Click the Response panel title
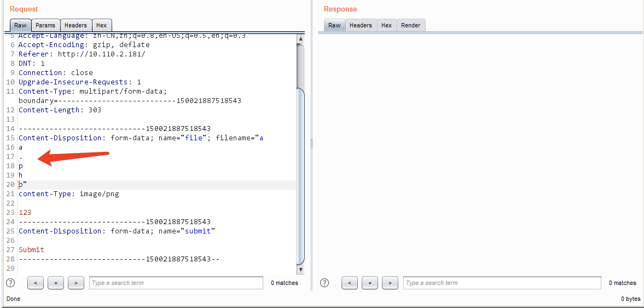Image resolution: width=644 pixels, height=308 pixels. 340,9
